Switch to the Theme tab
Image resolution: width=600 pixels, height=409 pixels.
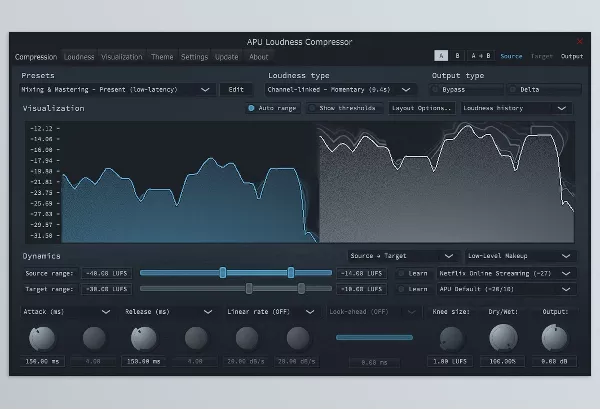click(162, 57)
